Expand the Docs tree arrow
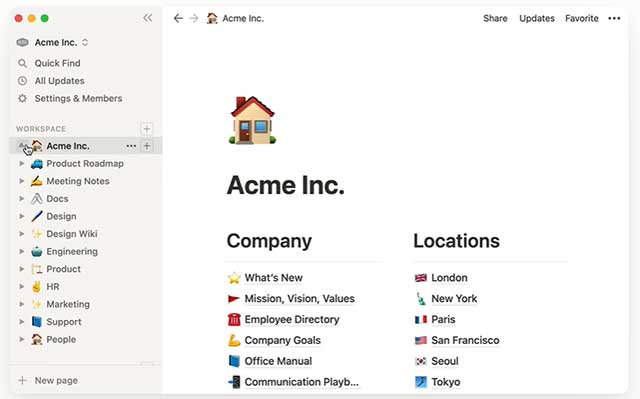Image resolution: width=640 pixels, height=399 pixels. (x=22, y=199)
